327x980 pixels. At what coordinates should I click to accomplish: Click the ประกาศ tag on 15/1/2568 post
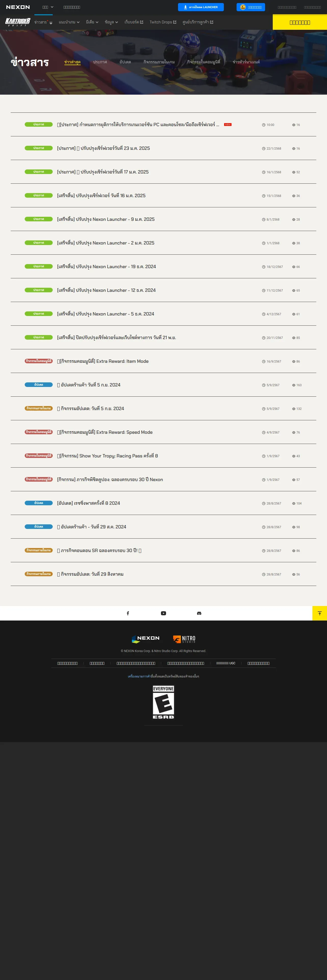(38, 196)
